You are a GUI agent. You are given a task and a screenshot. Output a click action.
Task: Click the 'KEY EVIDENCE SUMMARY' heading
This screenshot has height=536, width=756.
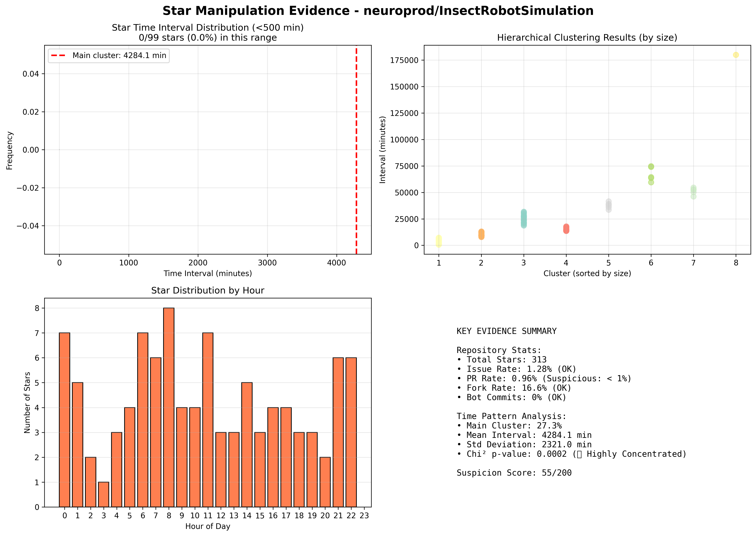point(507,331)
